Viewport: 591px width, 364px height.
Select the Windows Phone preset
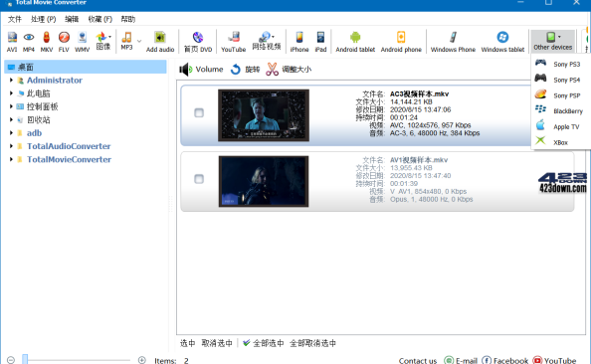point(453,42)
